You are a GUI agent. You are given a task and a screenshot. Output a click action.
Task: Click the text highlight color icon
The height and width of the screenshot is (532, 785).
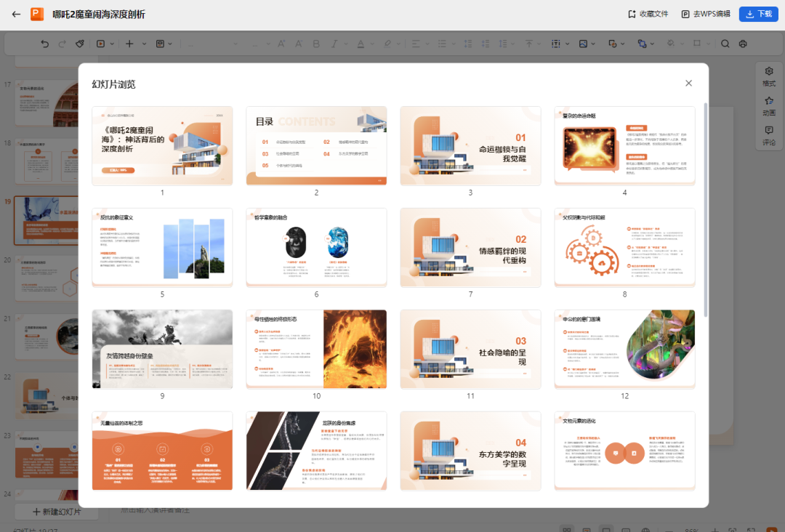tap(387, 44)
